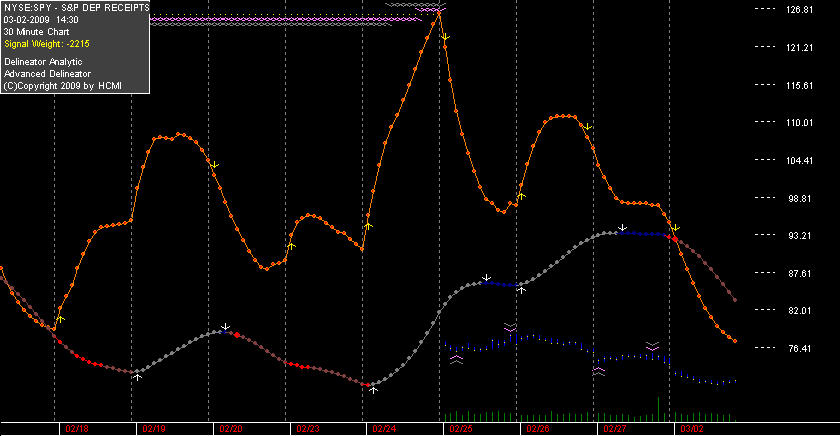
Task: Click the pink chevron below the 02/25 price bars
Action: coord(456,359)
